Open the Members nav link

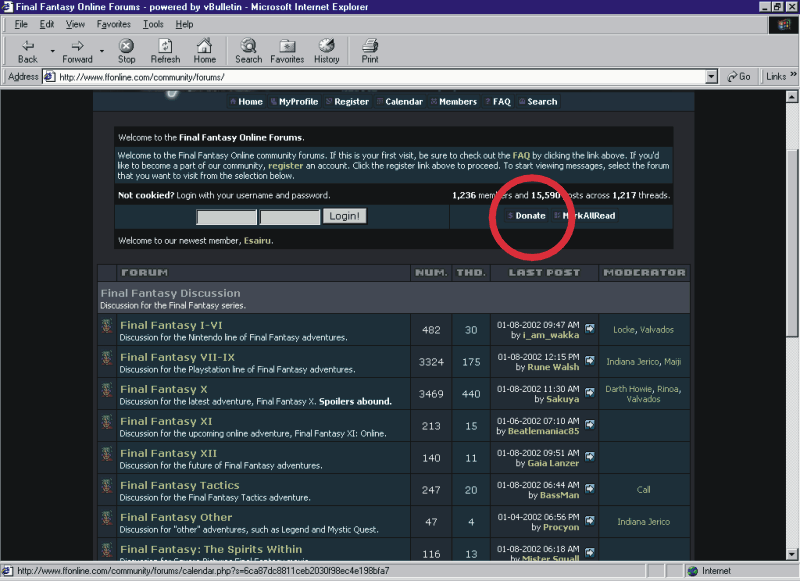coord(454,102)
